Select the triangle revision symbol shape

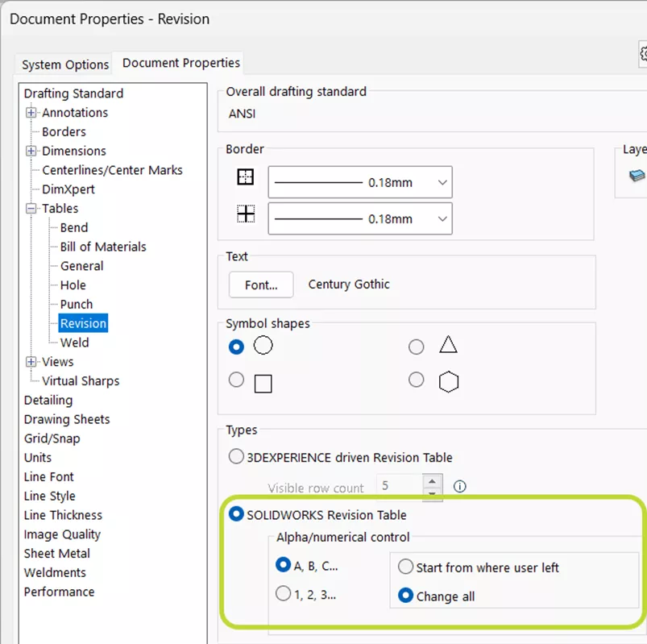(417, 347)
